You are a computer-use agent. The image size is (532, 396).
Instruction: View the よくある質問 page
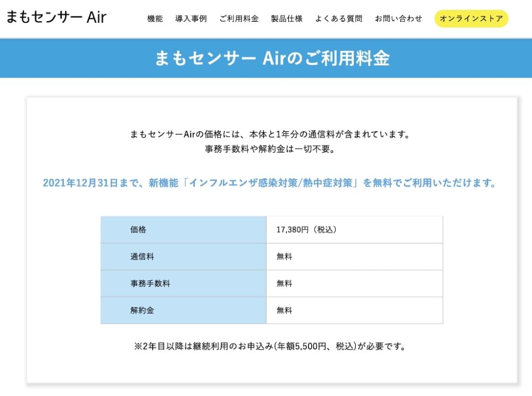tap(338, 19)
